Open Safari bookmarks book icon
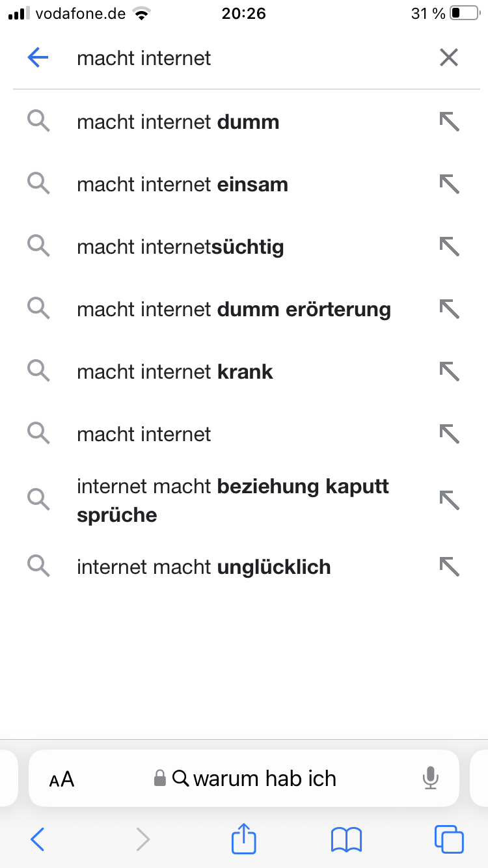 [x=346, y=839]
